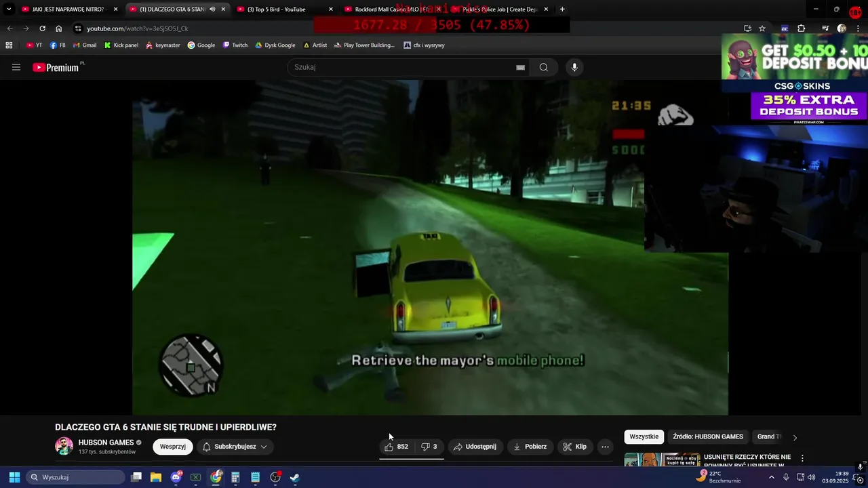Click the Udostępnij share button
The image size is (868, 488).
475,447
